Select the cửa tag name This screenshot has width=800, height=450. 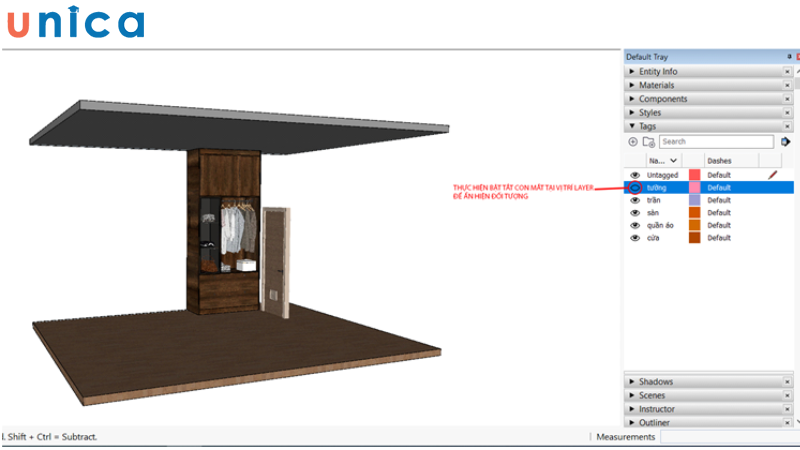click(x=653, y=238)
